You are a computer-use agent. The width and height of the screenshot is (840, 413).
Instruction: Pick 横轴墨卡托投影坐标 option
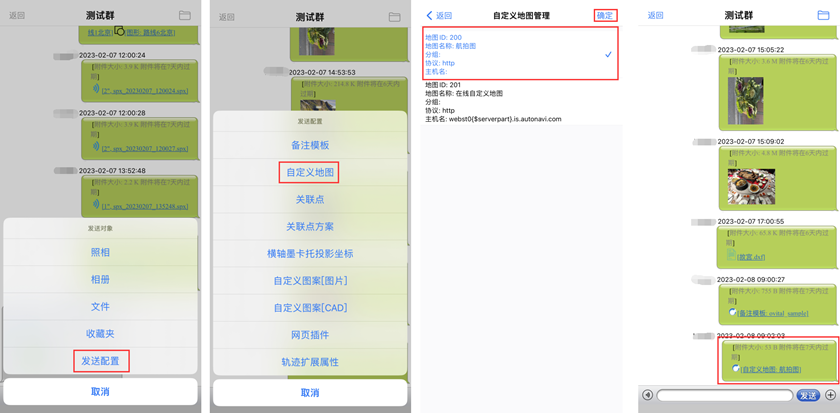310,253
